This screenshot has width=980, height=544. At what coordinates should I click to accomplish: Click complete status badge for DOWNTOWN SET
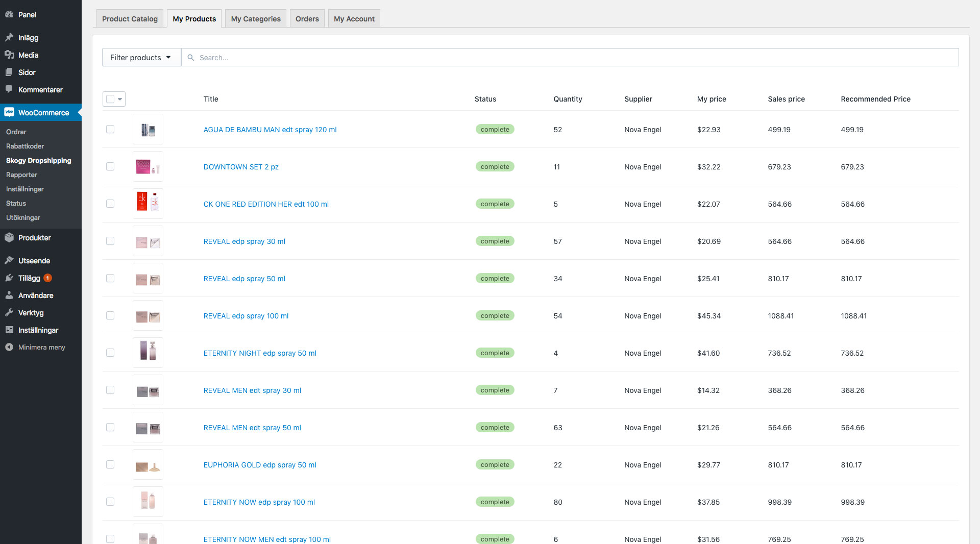pyautogui.click(x=495, y=166)
